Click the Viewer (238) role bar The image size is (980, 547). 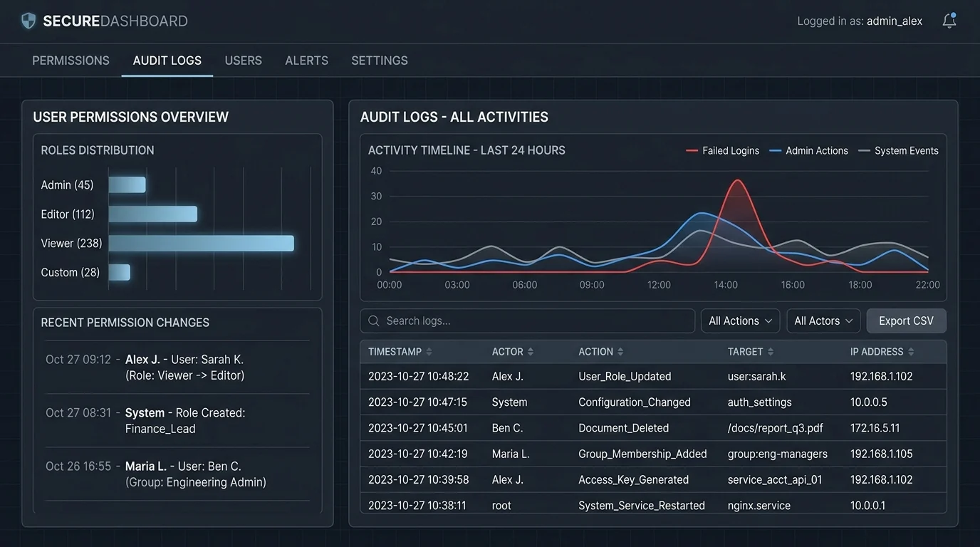coord(202,244)
